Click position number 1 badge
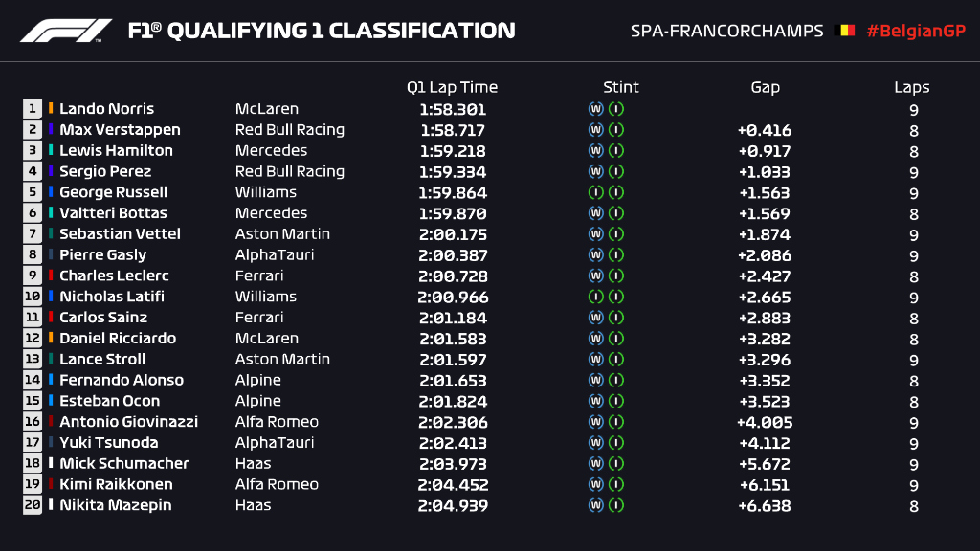The image size is (980, 551). (33, 109)
